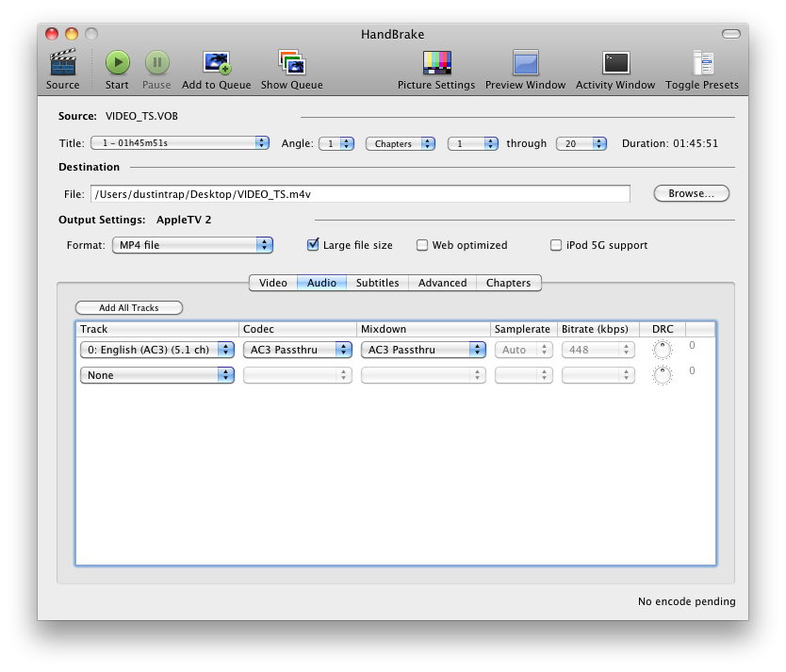Open the Show Queue icon
The width and height of the screenshot is (786, 672).
(292, 62)
